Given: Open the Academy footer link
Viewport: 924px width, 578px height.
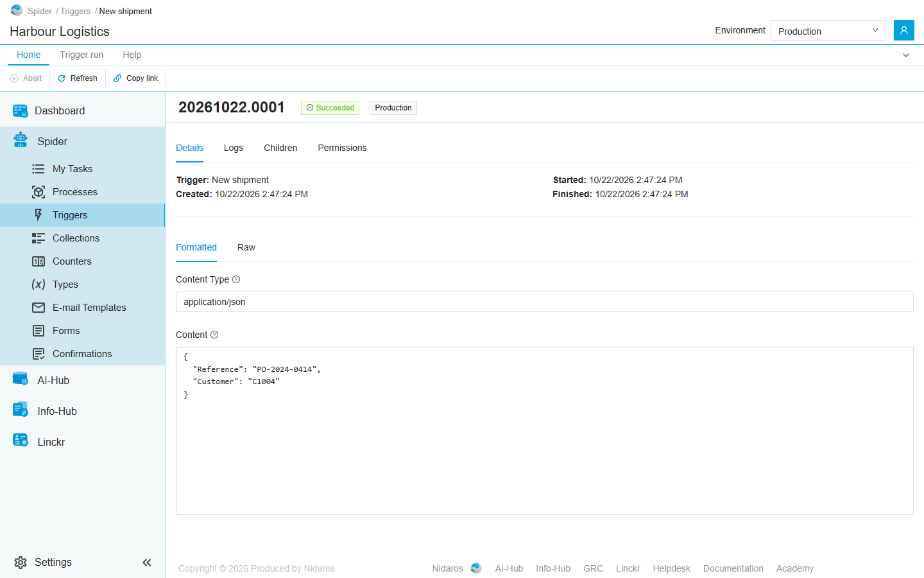Looking at the screenshot, I should 795,568.
